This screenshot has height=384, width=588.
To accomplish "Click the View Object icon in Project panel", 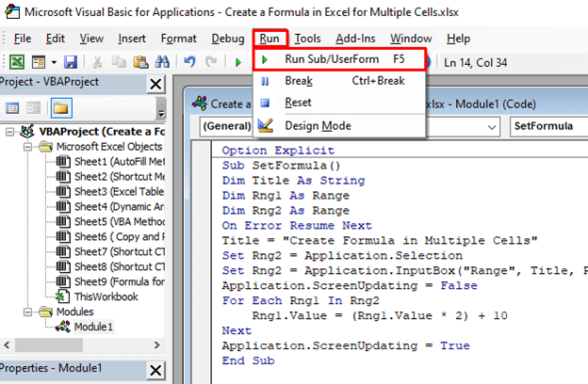I will [x=33, y=109].
